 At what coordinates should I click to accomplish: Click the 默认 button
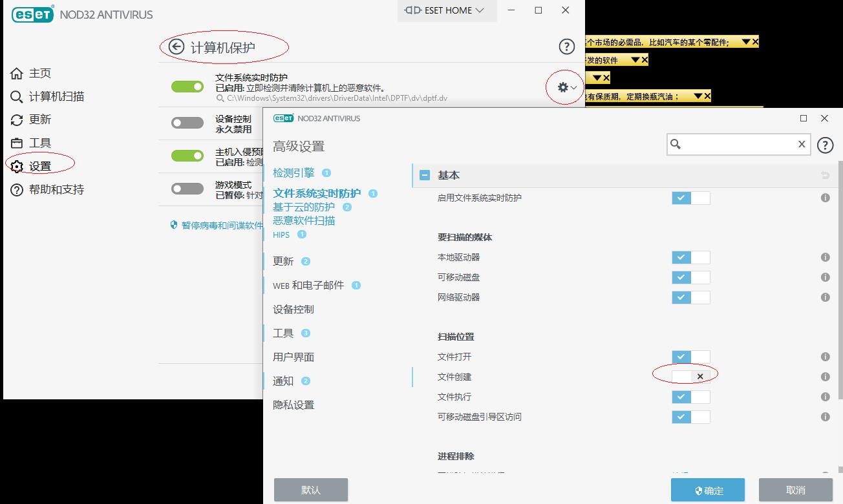[x=311, y=490]
